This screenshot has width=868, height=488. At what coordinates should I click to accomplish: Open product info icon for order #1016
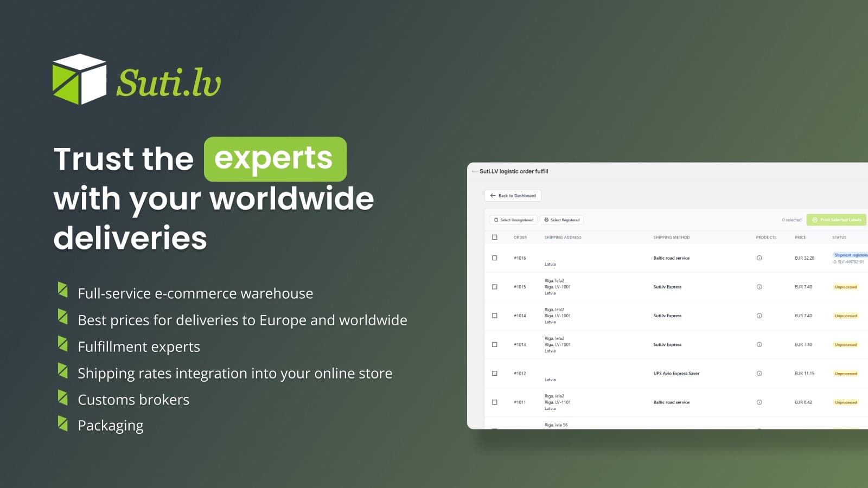759,258
